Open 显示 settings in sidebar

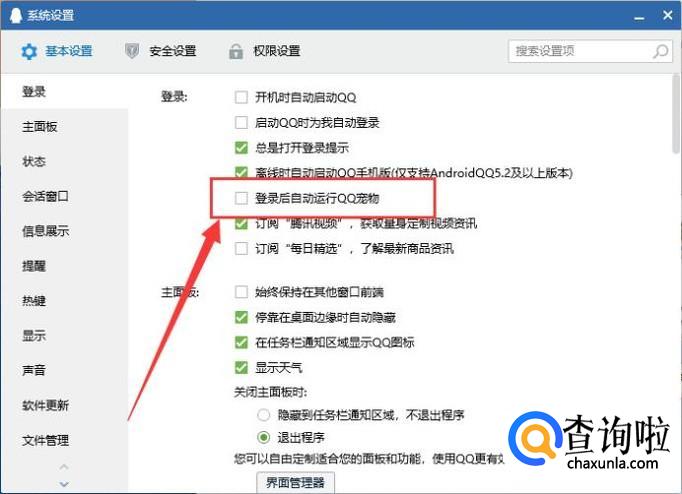pyautogui.click(x=64, y=335)
